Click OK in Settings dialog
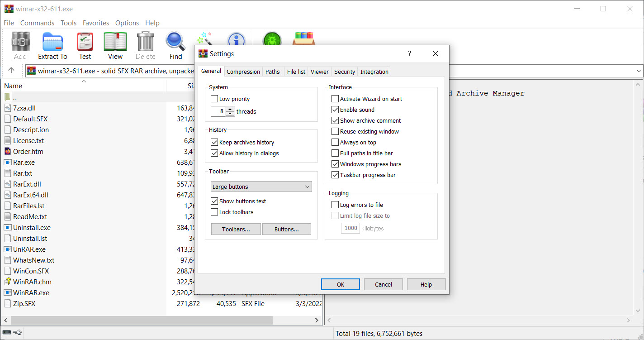Image resolution: width=644 pixels, height=340 pixels. (x=341, y=284)
